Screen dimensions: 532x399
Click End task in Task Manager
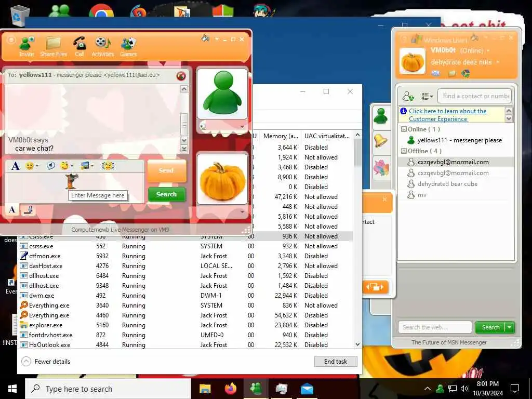[x=336, y=362]
